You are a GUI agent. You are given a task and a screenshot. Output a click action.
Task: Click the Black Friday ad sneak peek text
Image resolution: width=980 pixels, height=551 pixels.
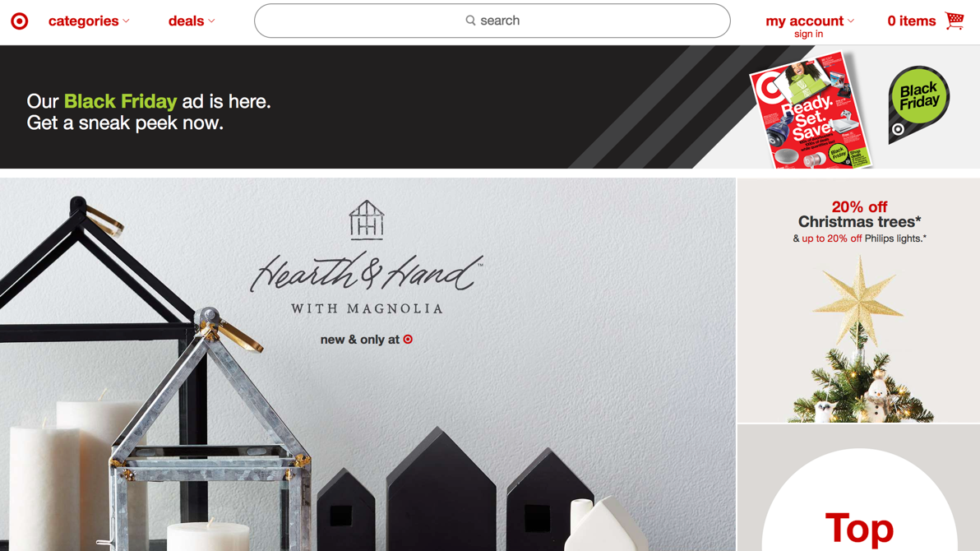[x=149, y=111]
